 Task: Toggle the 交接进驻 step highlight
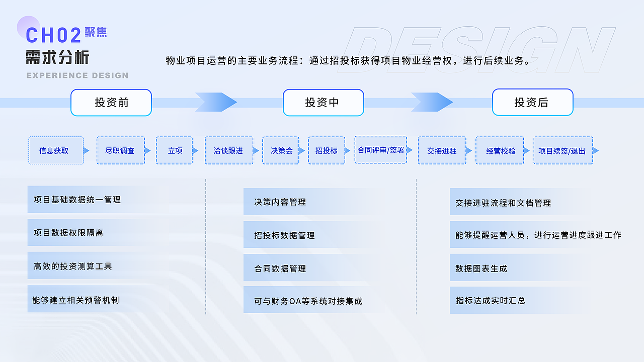point(442,150)
